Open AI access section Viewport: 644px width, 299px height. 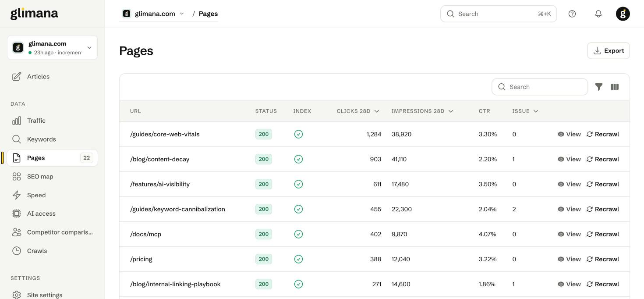(x=52, y=214)
